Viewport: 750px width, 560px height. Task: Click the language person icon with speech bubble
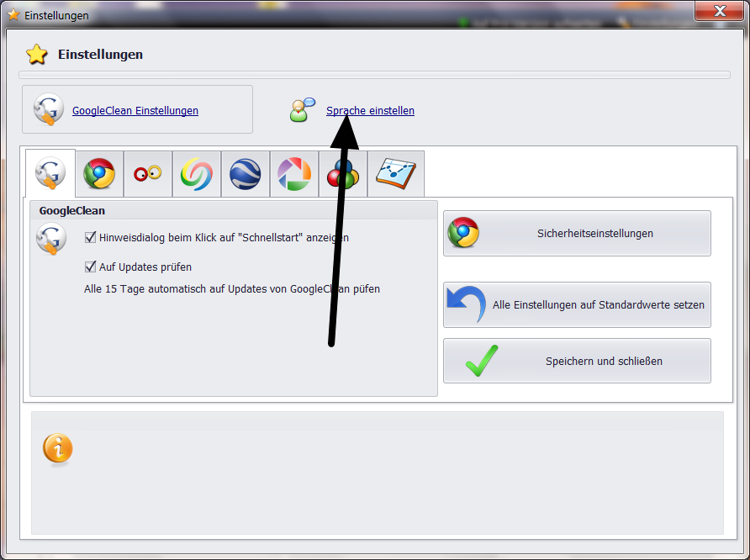pyautogui.click(x=303, y=109)
